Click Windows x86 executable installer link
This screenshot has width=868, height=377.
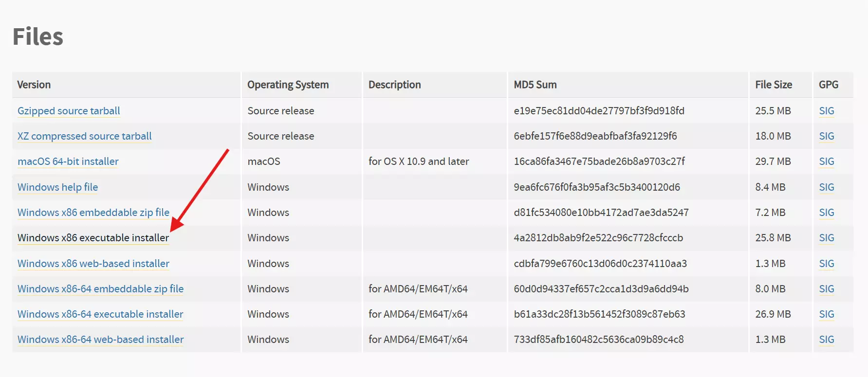pos(93,238)
